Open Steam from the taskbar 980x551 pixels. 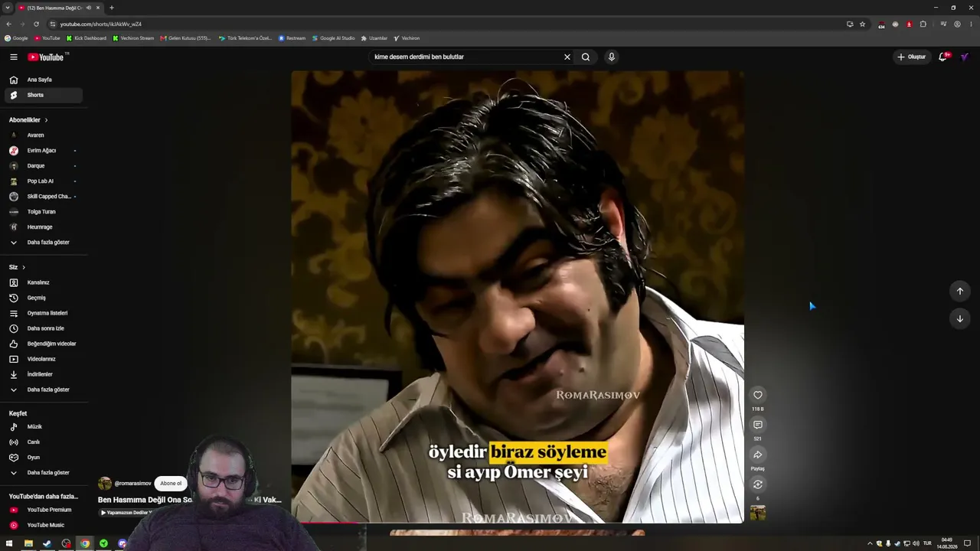[x=47, y=544]
